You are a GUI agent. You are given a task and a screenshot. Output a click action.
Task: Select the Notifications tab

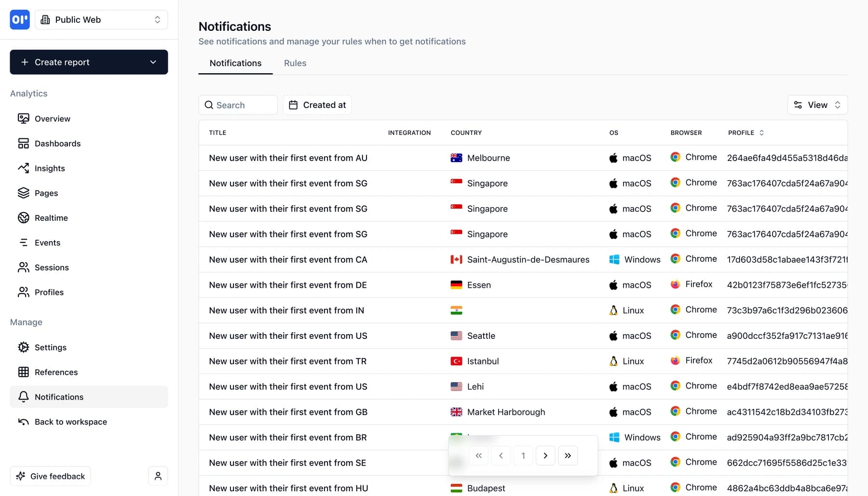[x=235, y=63]
